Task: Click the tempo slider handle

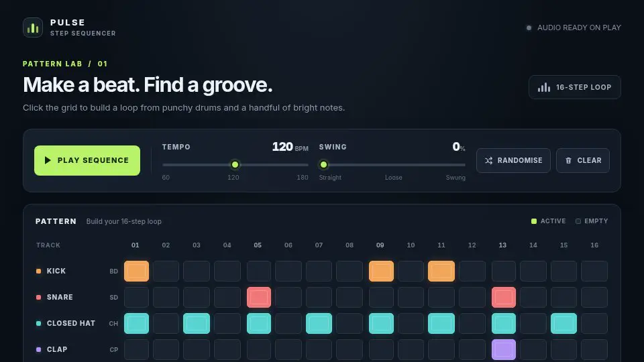Action: (x=235, y=165)
